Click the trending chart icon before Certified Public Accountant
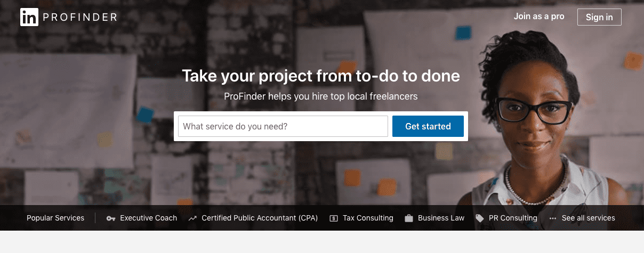Viewport: 644px width, 253px height. [x=192, y=218]
